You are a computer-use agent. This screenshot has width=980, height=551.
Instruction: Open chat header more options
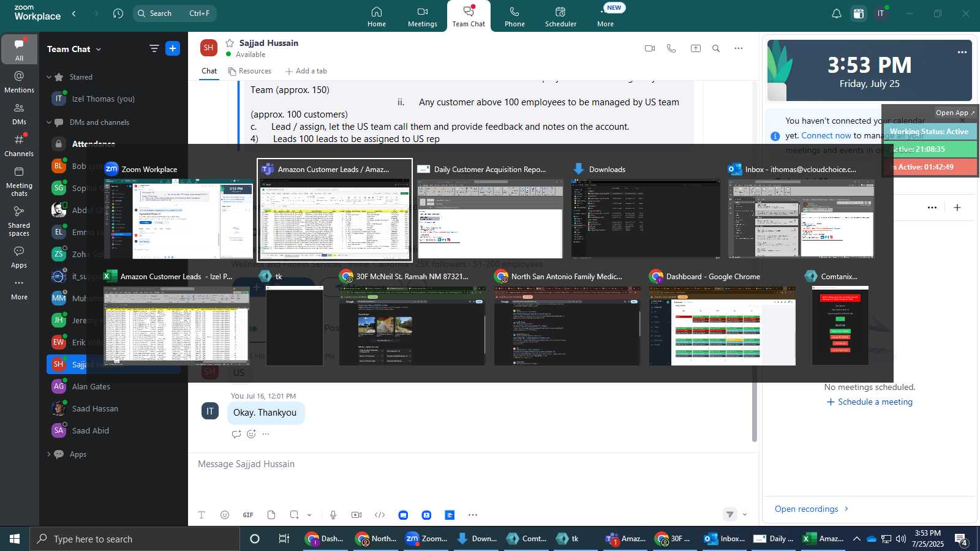[x=739, y=48]
